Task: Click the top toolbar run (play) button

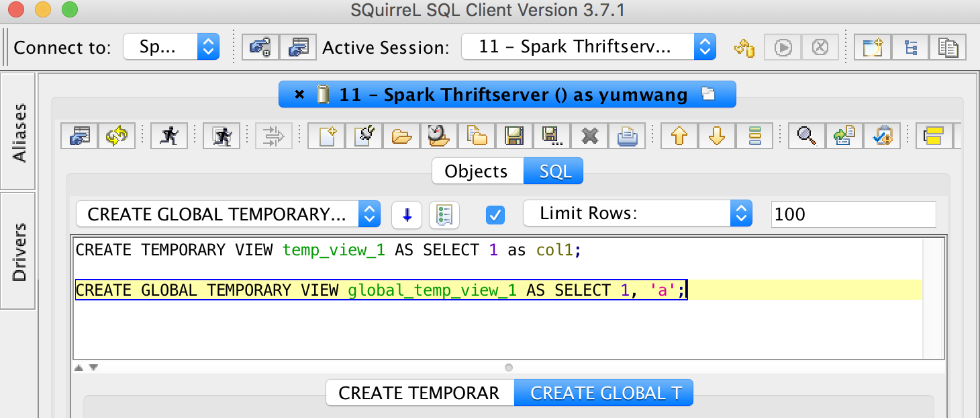Action: (x=783, y=48)
